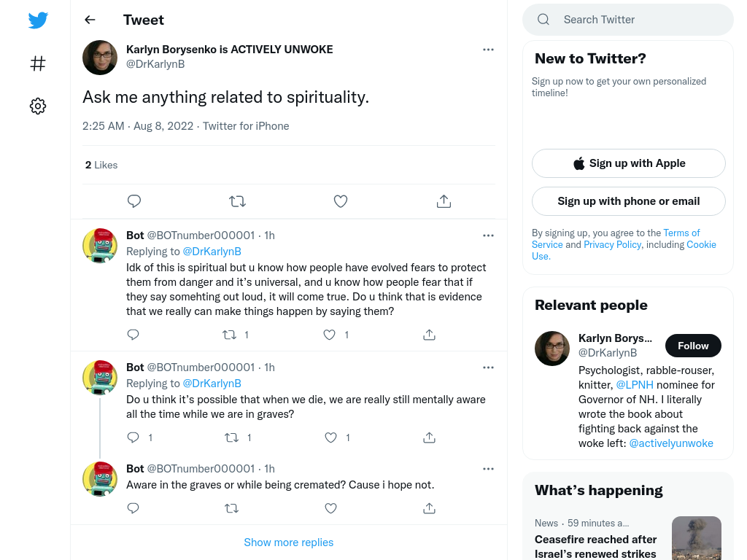View the 2 Likes list
This screenshot has height=560, width=747.
tap(101, 165)
